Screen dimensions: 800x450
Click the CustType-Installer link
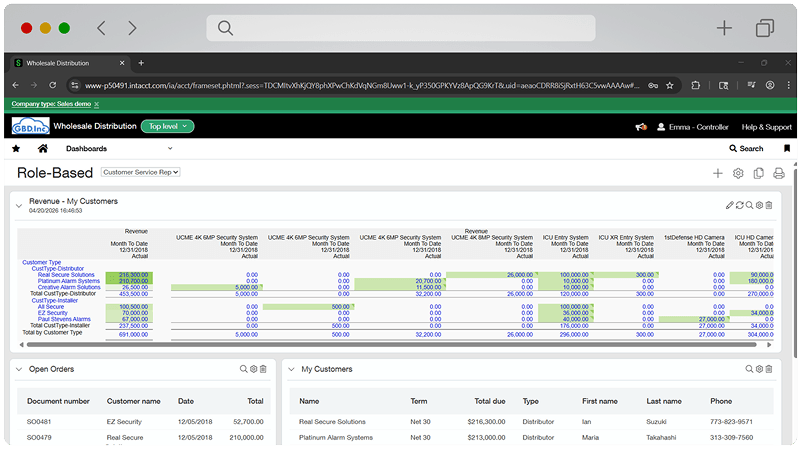pyautogui.click(x=55, y=301)
